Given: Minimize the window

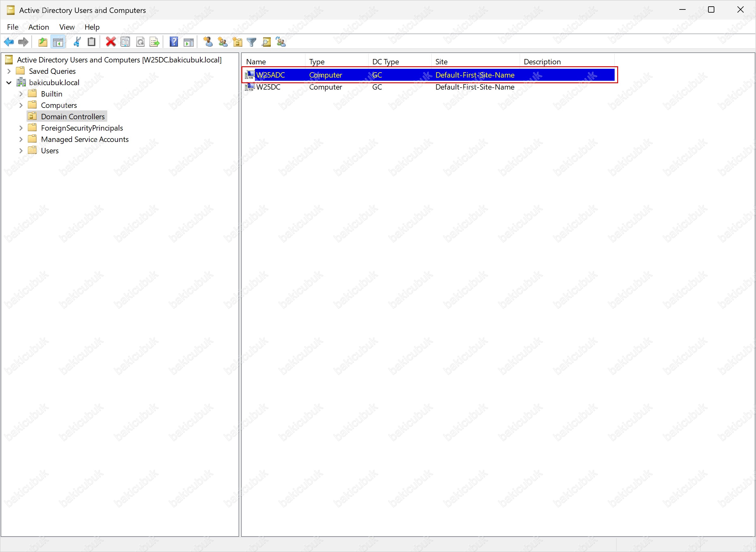Looking at the screenshot, I should (x=682, y=10).
